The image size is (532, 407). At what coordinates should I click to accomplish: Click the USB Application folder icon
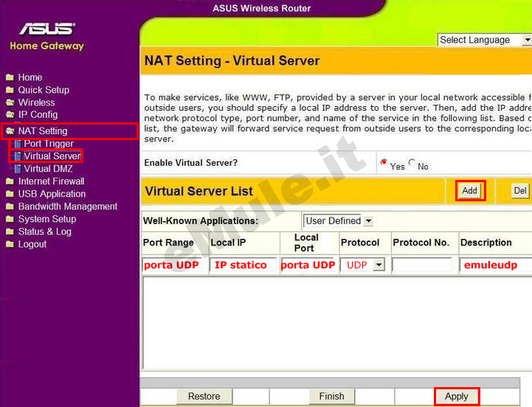(x=10, y=194)
